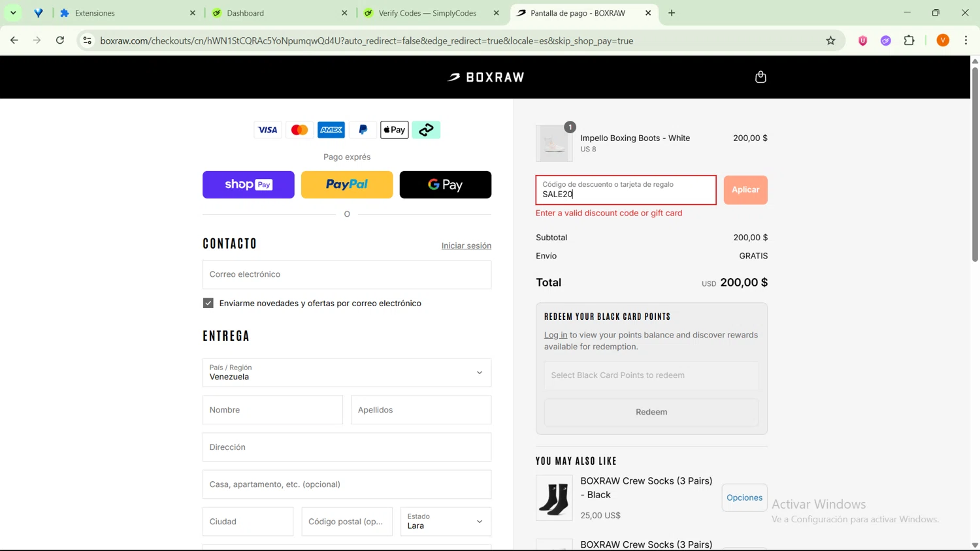980x551 pixels.
Task: Click the Visa card icon
Action: click(x=267, y=130)
